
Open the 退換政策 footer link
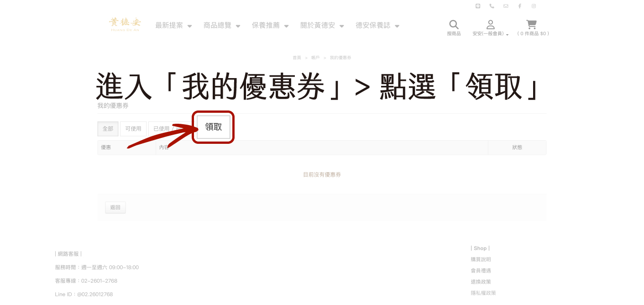click(x=481, y=282)
